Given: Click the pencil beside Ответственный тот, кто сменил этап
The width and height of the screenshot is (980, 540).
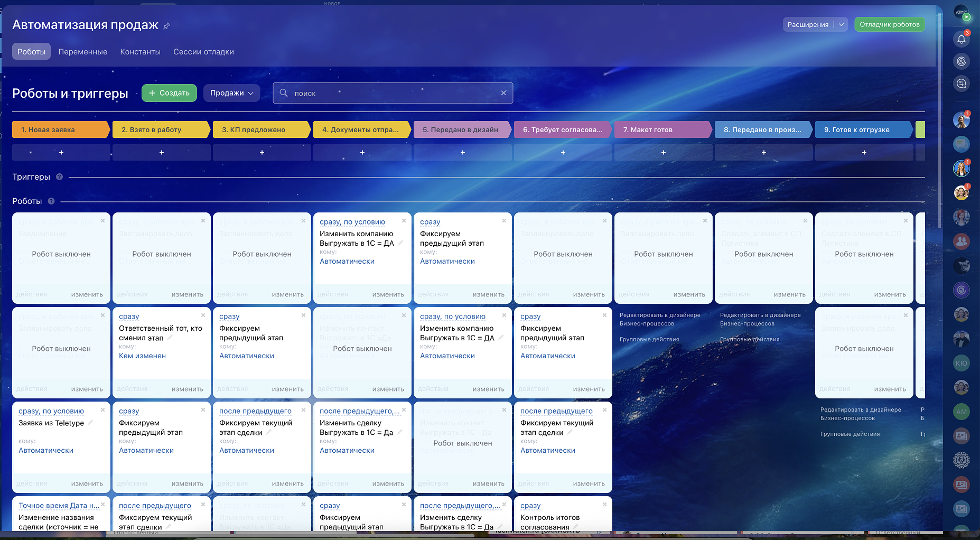Looking at the screenshot, I should 170,338.
